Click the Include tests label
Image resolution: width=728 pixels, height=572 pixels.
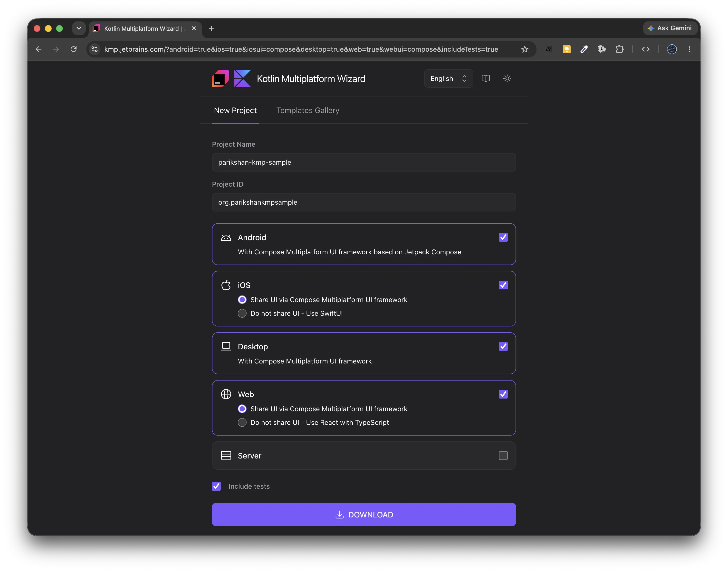[x=249, y=486]
